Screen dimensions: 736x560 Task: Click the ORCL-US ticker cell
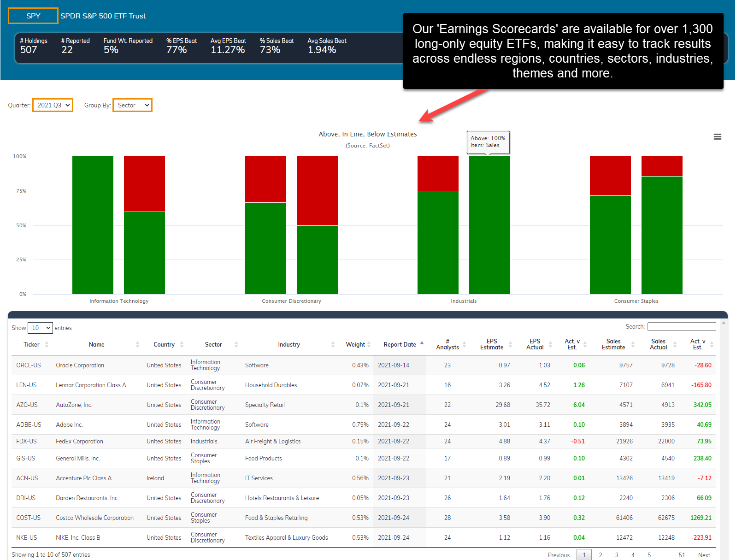(29, 365)
